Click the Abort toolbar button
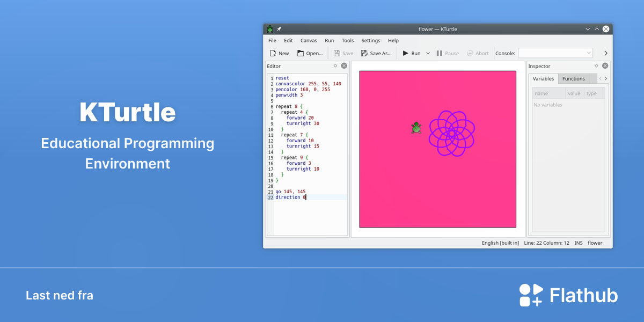Viewport: 644px width, 322px height. [x=478, y=53]
